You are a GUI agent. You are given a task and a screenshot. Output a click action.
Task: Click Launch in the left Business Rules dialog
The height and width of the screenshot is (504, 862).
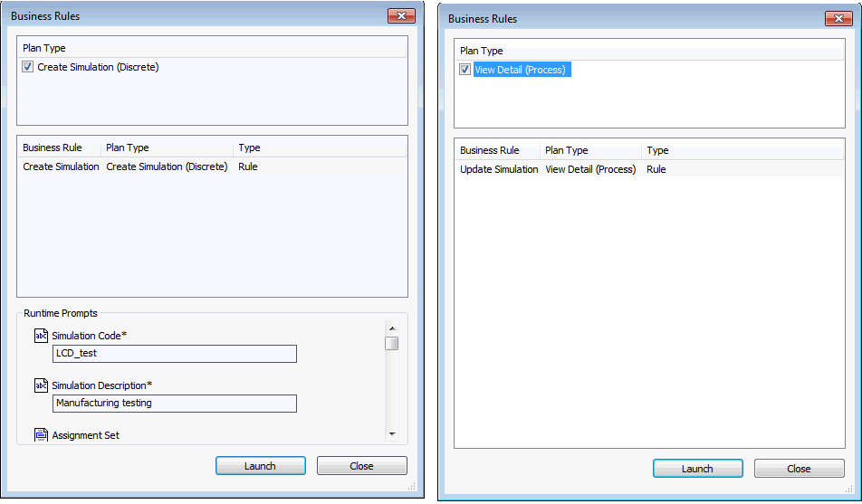261,465
